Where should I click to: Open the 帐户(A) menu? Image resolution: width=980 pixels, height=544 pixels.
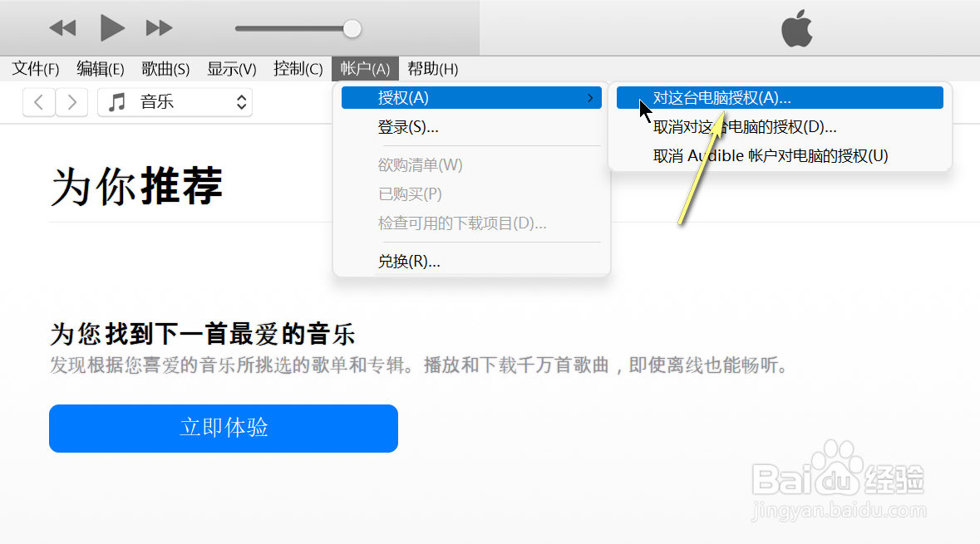(364, 68)
